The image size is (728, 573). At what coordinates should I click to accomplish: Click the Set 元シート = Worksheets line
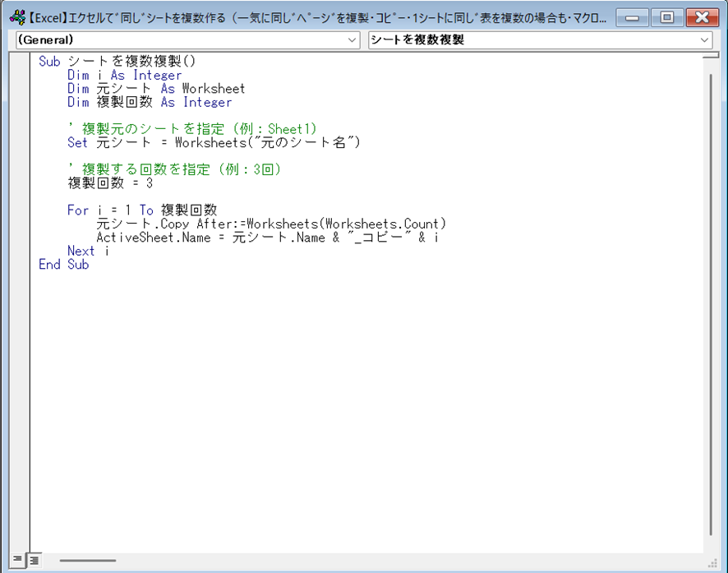point(214,143)
